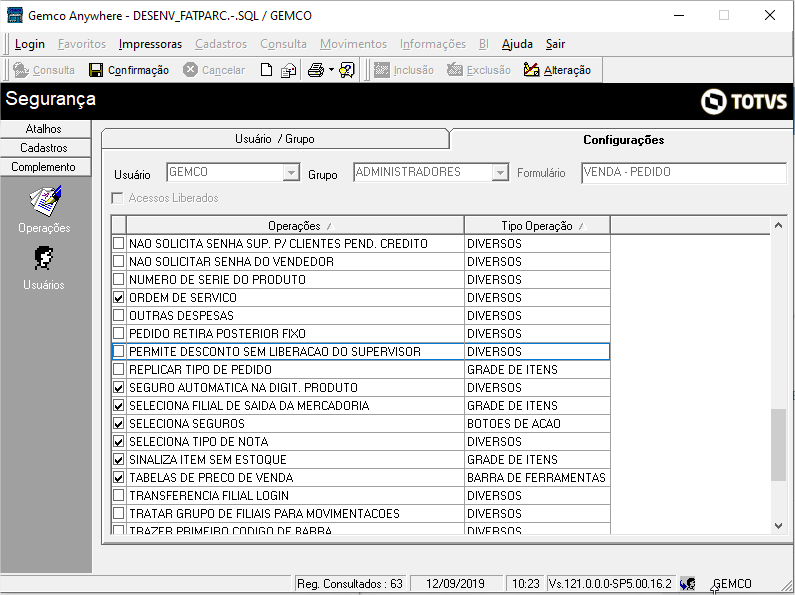The width and height of the screenshot is (795, 595).
Task: Uncheck SEGURO AUTOMATICA NA DIGIT. PRODUTO
Action: 119,387
